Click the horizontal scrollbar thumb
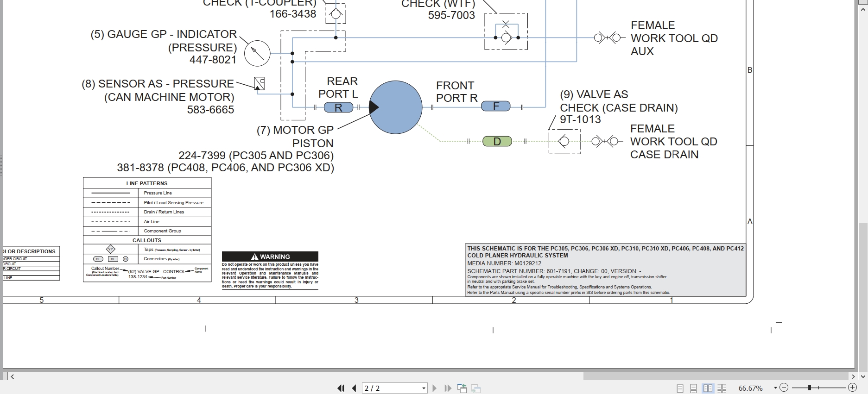The height and width of the screenshot is (394, 868). pos(716,376)
